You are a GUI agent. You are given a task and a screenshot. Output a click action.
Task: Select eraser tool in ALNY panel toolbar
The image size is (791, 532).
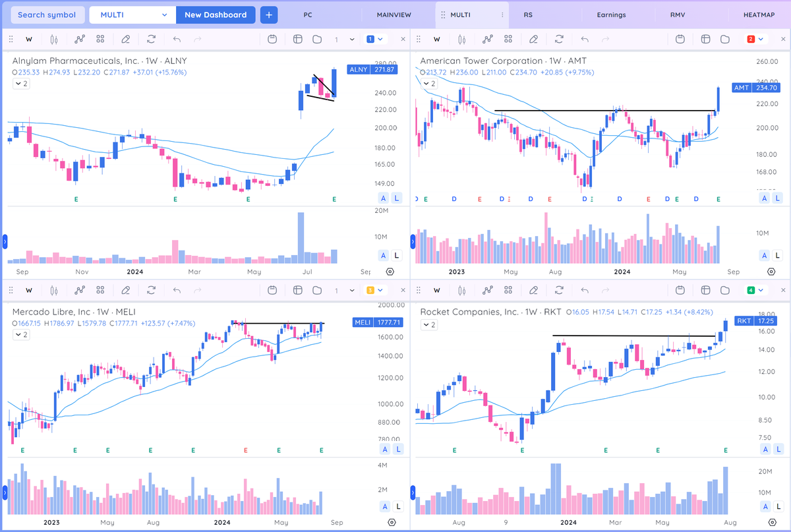tap(125, 40)
